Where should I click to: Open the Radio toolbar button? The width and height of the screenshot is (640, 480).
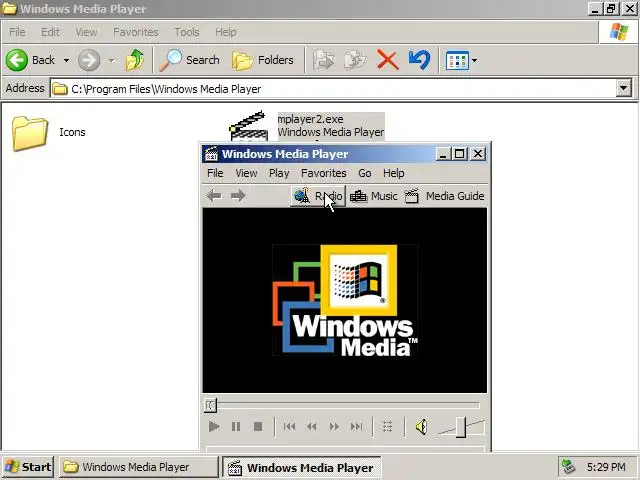coord(318,196)
